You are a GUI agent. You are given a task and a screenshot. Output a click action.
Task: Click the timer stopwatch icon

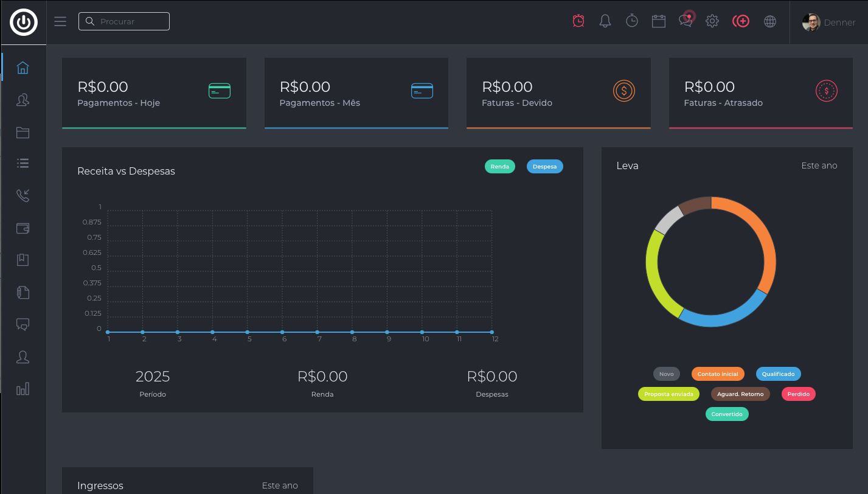click(632, 21)
